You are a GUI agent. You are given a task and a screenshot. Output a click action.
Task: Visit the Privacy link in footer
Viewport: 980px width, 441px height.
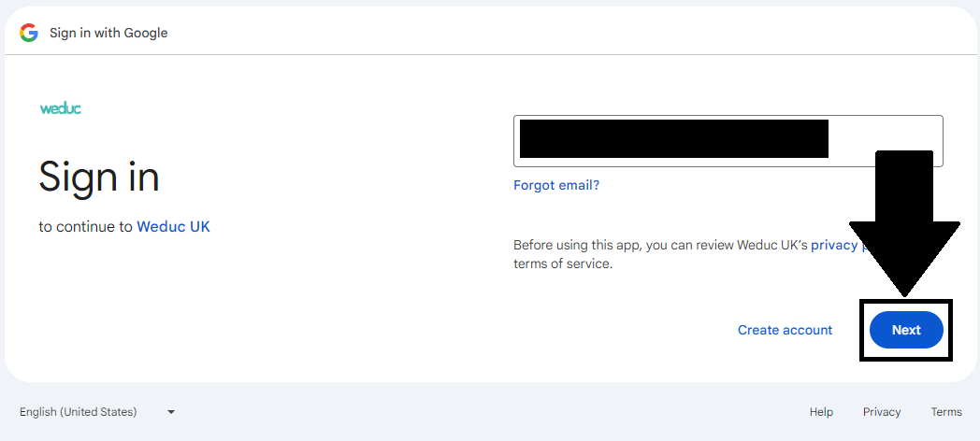882,412
